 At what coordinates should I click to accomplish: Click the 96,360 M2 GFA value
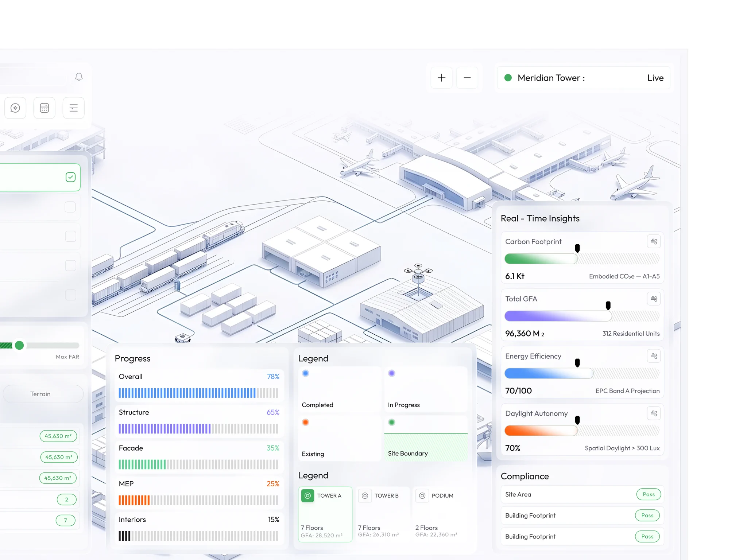tap(525, 333)
